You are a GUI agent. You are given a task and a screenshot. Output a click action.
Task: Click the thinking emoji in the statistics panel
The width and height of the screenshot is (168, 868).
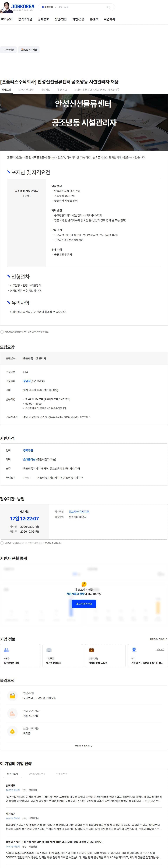click(x=84, y=584)
